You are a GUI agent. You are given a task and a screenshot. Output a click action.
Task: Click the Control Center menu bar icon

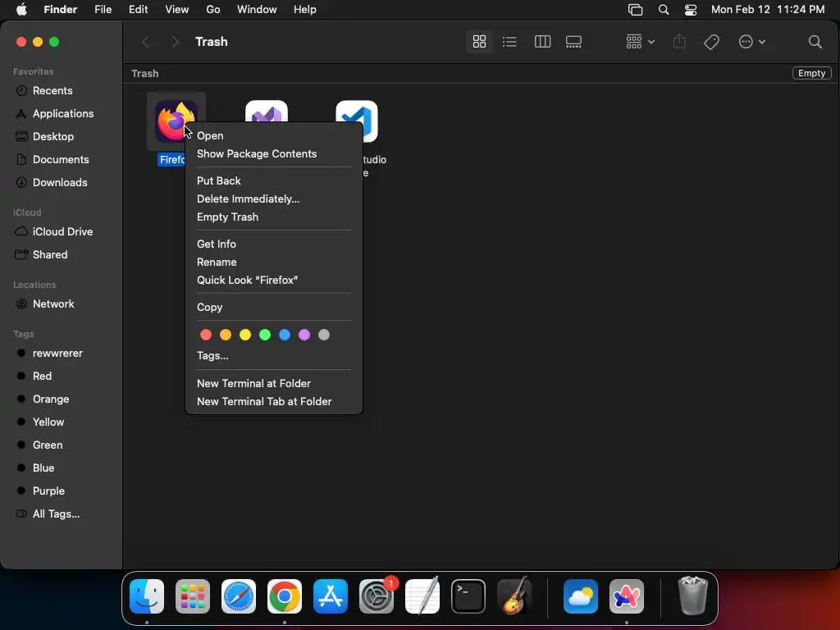pyautogui.click(x=691, y=10)
